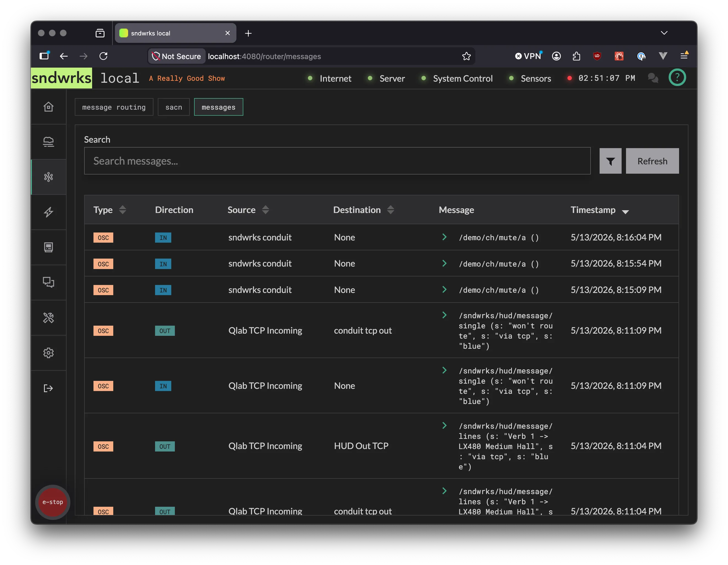This screenshot has width=728, height=565.
Task: Open the browser sidebar panel icon
Action: (44, 56)
